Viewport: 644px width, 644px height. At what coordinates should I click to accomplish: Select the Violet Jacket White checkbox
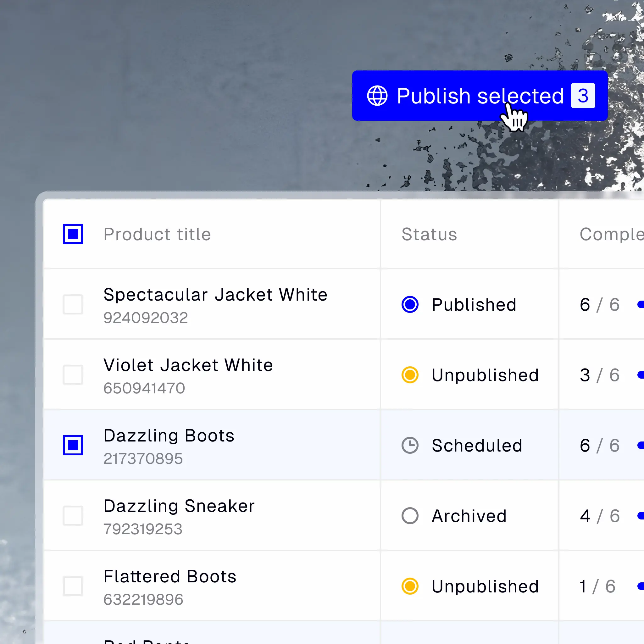coord(73,375)
